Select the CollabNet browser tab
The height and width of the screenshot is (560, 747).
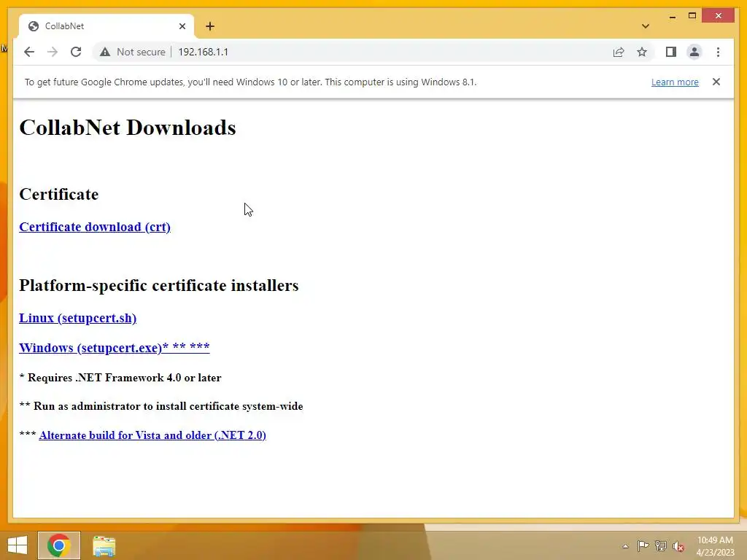coord(107,26)
